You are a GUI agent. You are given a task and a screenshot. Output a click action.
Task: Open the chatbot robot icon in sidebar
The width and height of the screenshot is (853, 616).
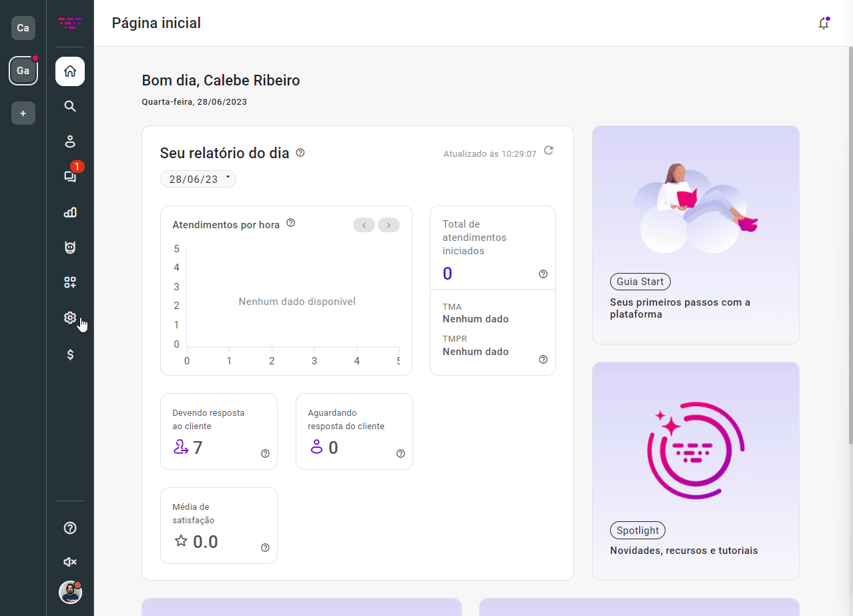[70, 247]
